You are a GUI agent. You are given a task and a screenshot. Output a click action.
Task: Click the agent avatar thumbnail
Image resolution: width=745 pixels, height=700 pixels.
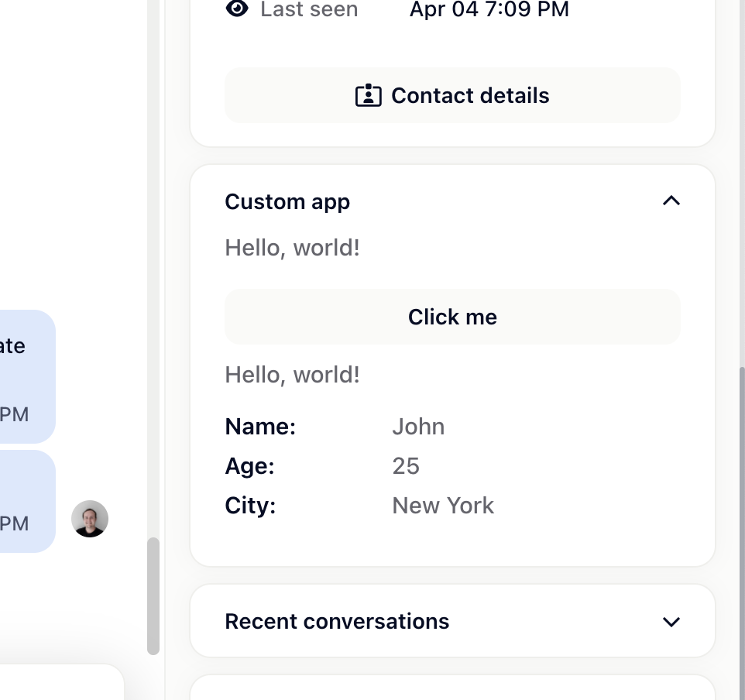90,519
